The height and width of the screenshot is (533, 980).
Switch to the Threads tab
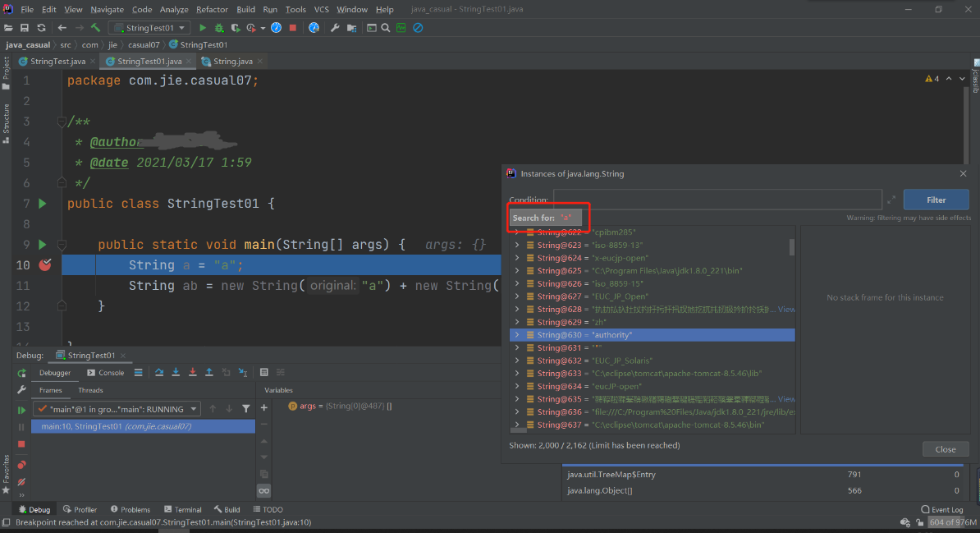pos(90,390)
